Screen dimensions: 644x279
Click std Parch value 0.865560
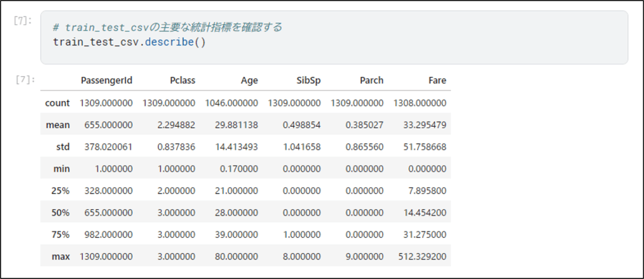(365, 147)
